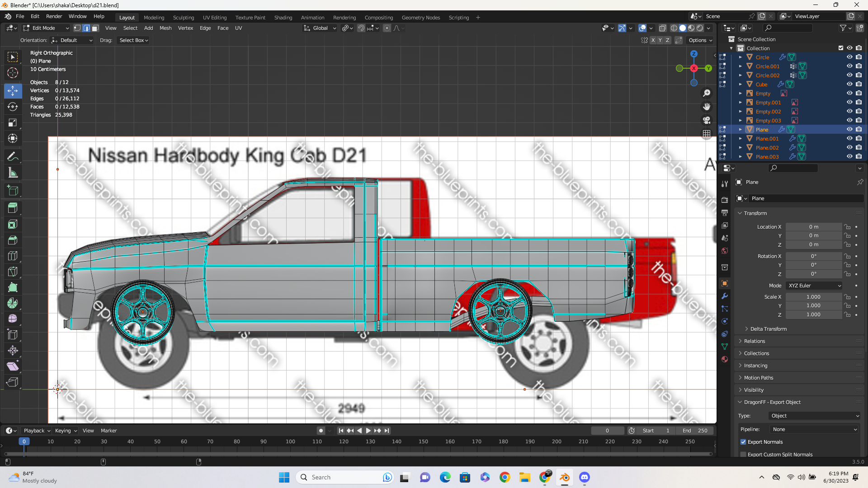The height and width of the screenshot is (488, 868).
Task: Choose the Extrude Region tool
Action: click(x=13, y=208)
